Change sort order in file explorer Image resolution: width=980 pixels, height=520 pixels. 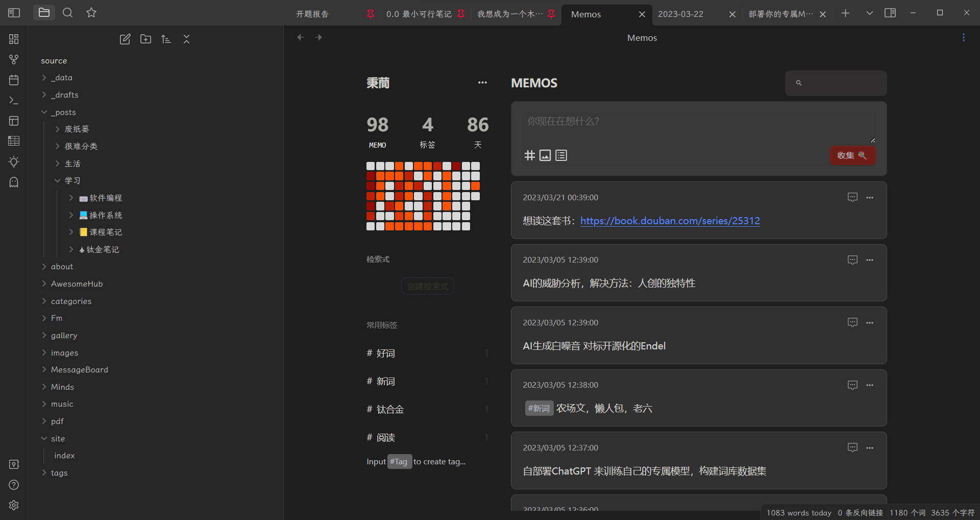click(x=166, y=39)
